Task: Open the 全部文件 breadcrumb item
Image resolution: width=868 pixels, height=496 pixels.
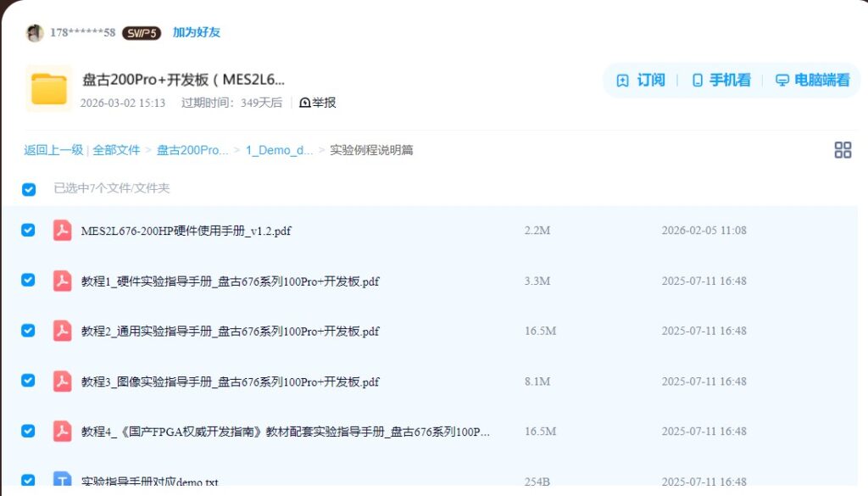Action: pyautogui.click(x=117, y=149)
